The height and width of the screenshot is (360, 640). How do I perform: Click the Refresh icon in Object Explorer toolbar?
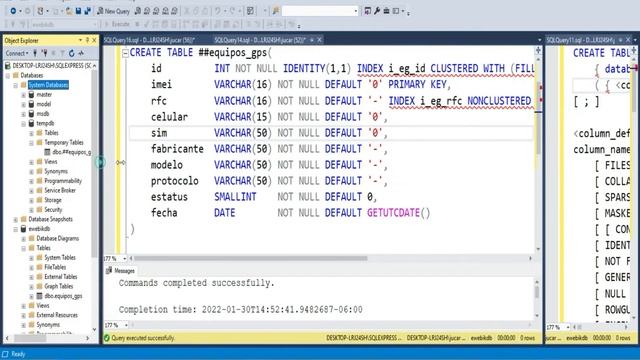[x=72, y=53]
